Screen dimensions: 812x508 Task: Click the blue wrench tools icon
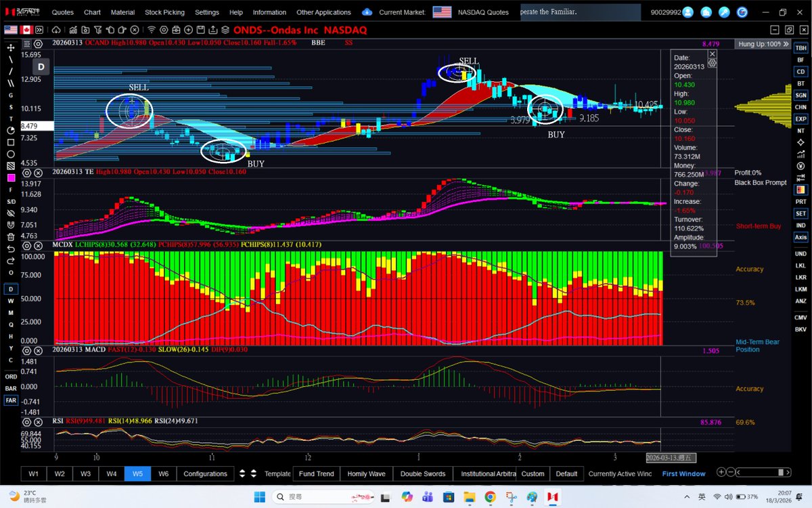tap(725, 12)
